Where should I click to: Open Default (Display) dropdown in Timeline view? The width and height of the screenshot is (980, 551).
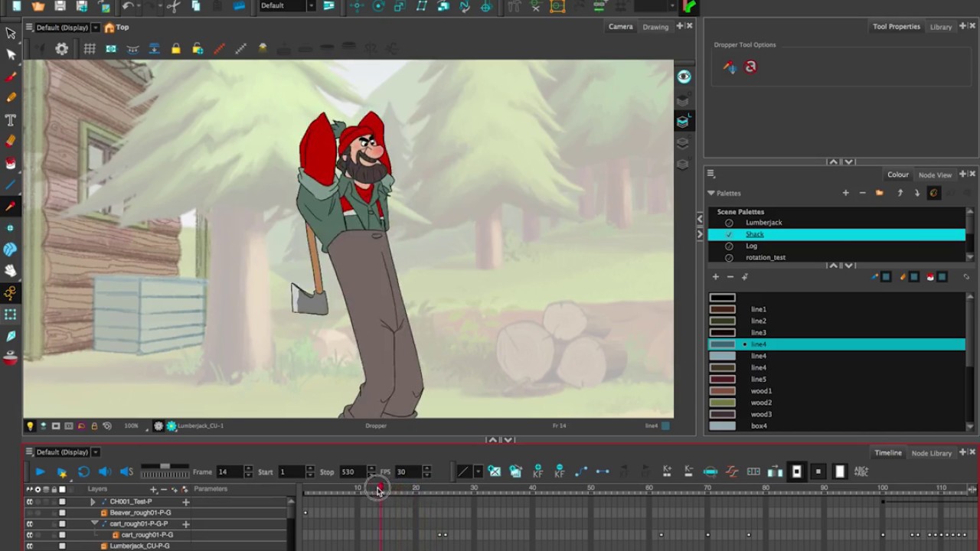click(x=96, y=452)
